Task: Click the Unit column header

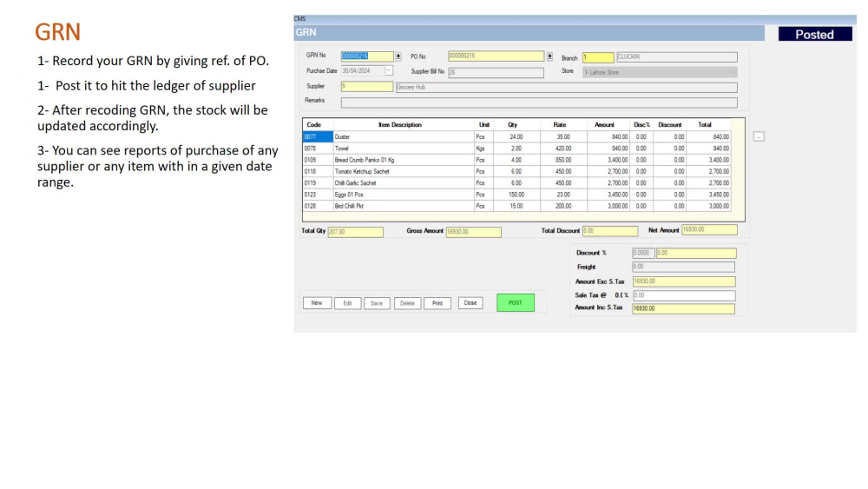Action: pos(484,125)
